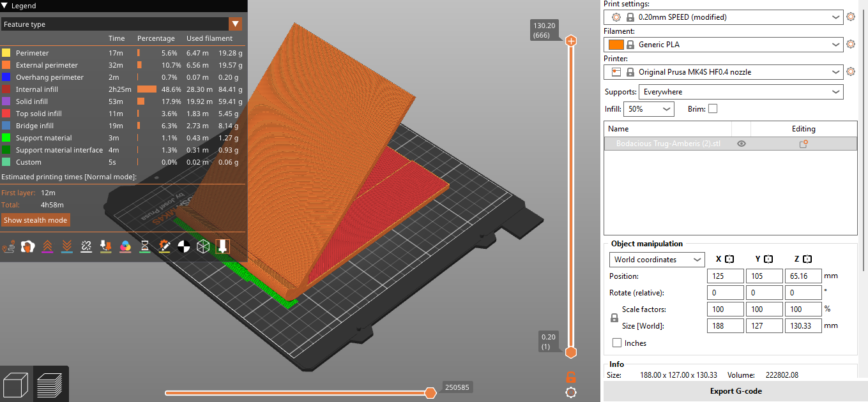Click the gear icon below the vertical layer slider
The image size is (868, 402).
click(x=571, y=392)
